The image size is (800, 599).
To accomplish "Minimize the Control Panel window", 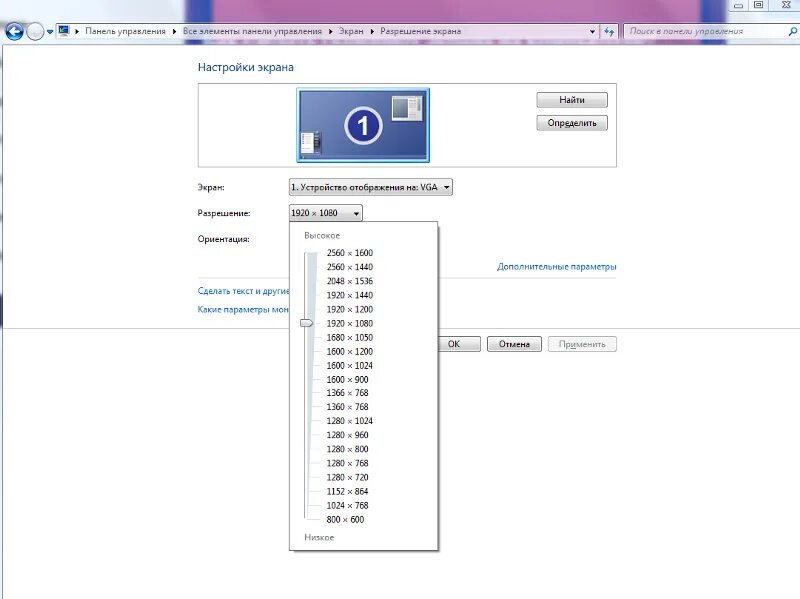I will point(738,5).
